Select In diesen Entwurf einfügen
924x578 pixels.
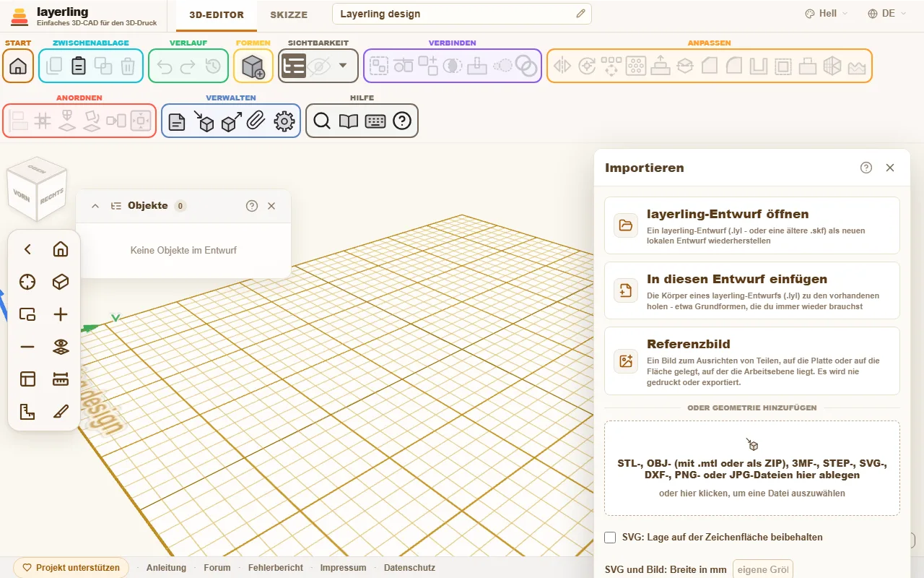tap(752, 290)
